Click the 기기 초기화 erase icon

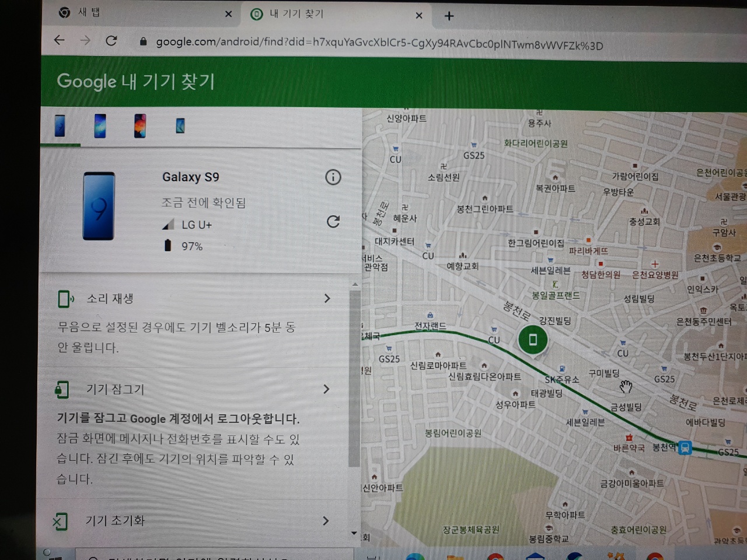60,521
